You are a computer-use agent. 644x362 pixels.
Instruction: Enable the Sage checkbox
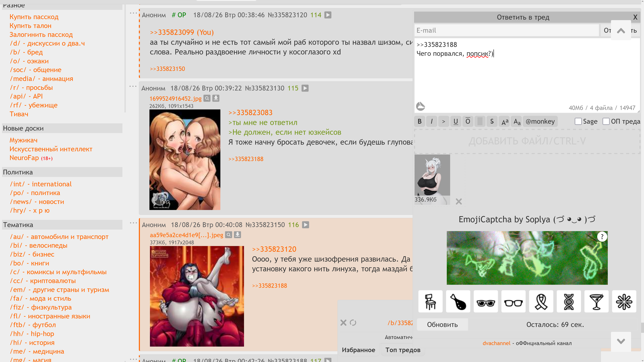pyautogui.click(x=578, y=121)
